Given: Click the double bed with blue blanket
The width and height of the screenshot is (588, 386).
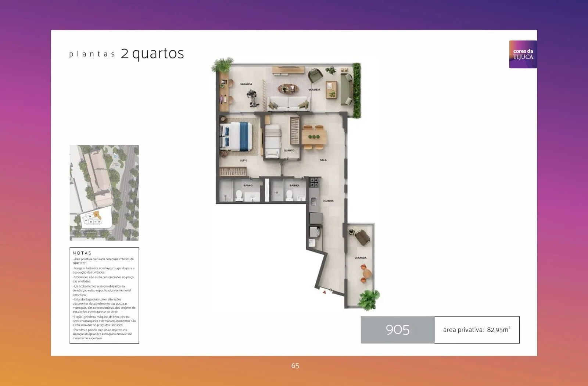Looking at the screenshot, I should [x=236, y=136].
